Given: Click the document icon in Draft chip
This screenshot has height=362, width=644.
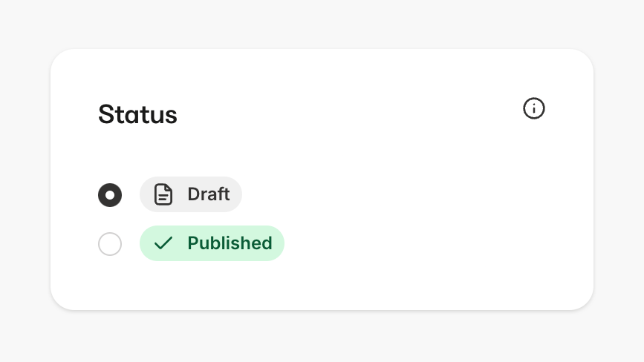Looking at the screenshot, I should (x=163, y=194).
